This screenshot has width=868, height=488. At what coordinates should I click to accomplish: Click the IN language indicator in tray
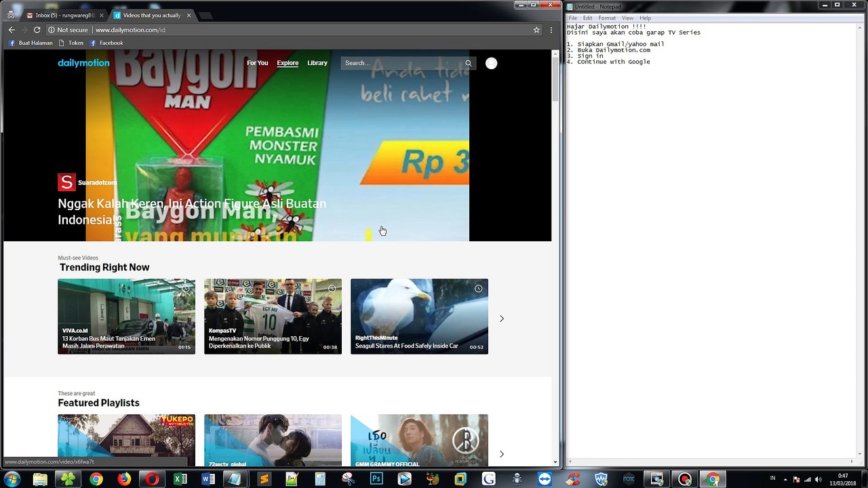click(772, 479)
